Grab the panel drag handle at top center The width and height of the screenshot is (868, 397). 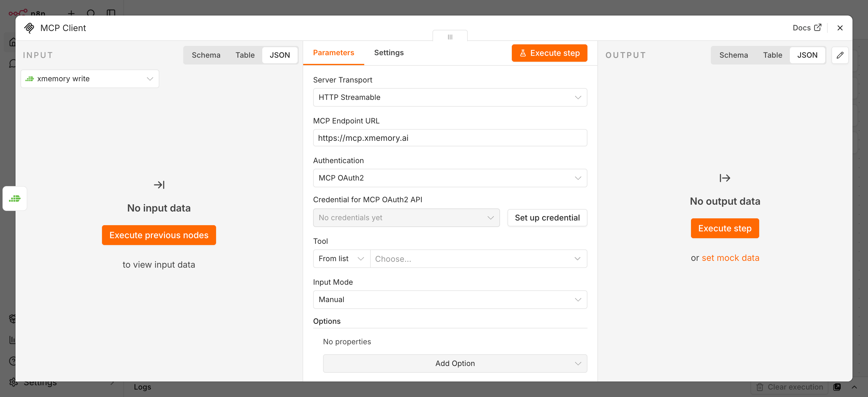450,37
